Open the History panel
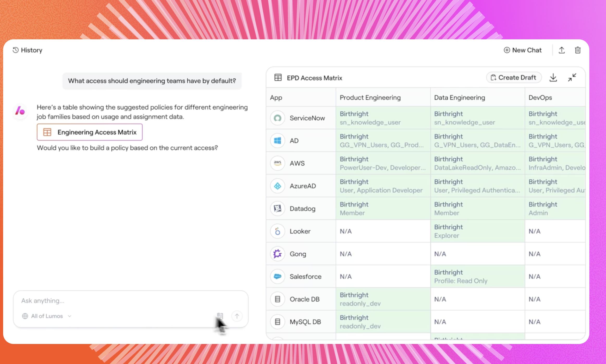The height and width of the screenshot is (364, 606). pos(28,50)
